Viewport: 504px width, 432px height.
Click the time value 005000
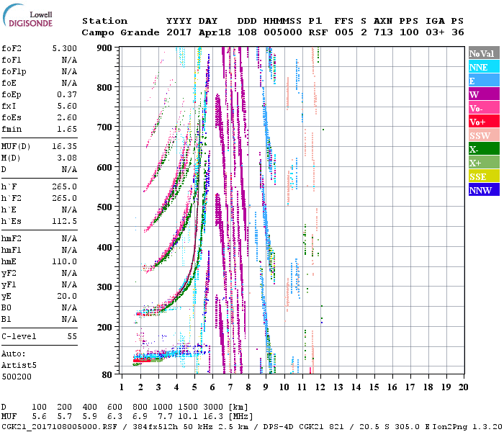coord(283,32)
